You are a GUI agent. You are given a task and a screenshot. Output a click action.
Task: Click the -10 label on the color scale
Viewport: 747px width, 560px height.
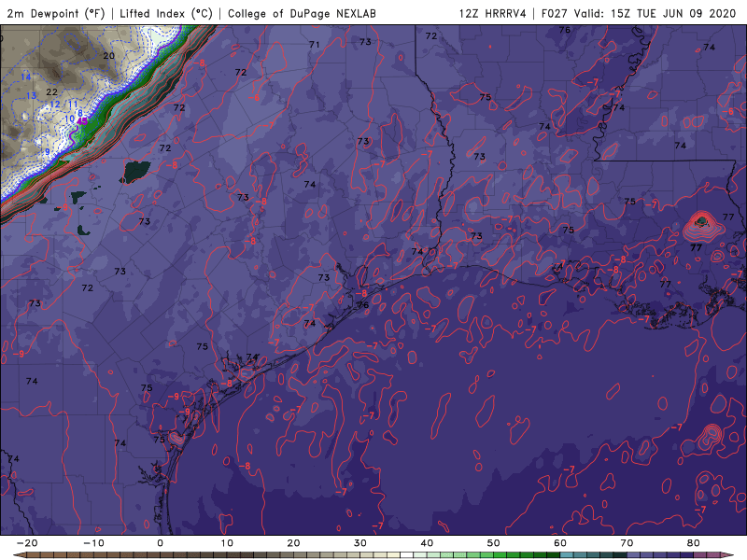point(93,543)
